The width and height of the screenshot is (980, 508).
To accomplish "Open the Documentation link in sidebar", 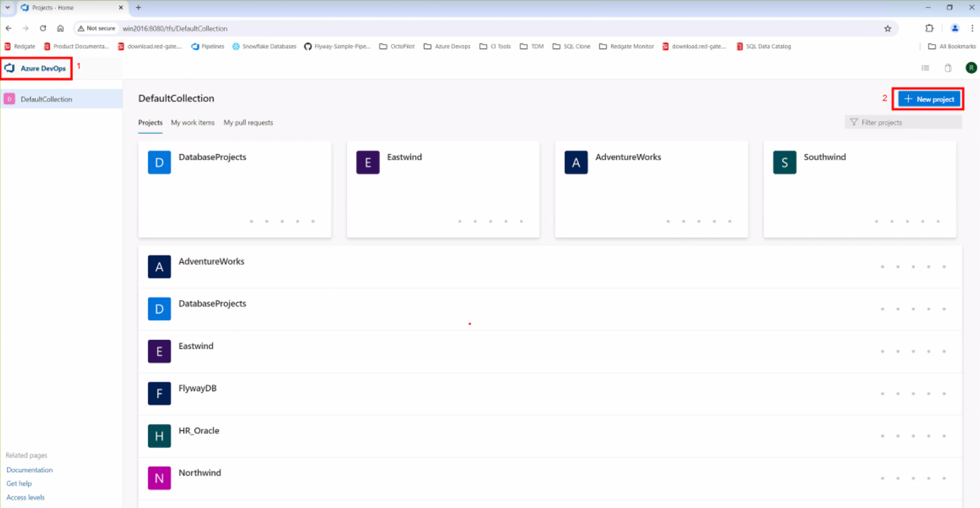I will pyautogui.click(x=30, y=470).
